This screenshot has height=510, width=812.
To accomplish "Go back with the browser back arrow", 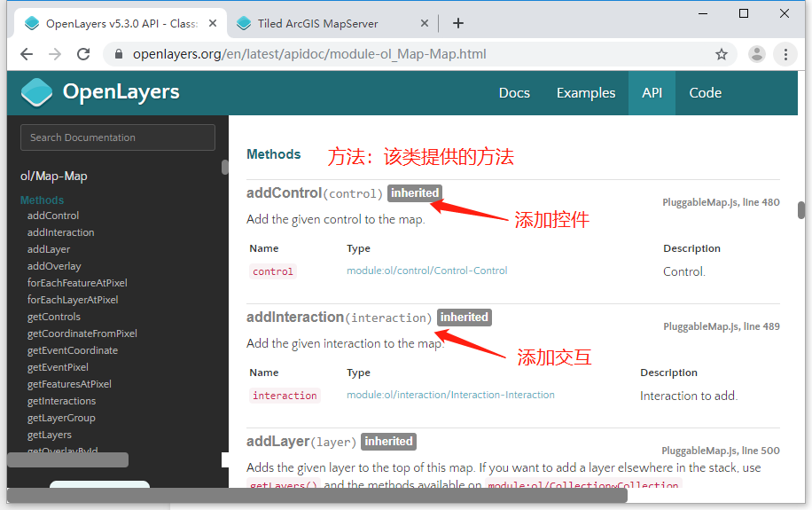I will 27,54.
